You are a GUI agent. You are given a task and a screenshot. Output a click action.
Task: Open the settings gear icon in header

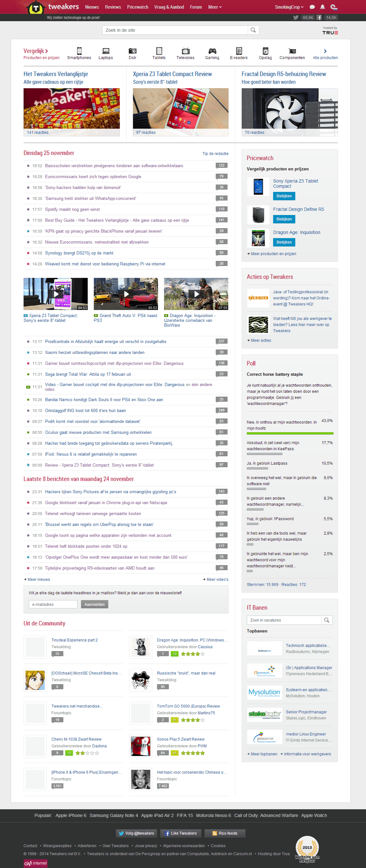[x=333, y=7]
